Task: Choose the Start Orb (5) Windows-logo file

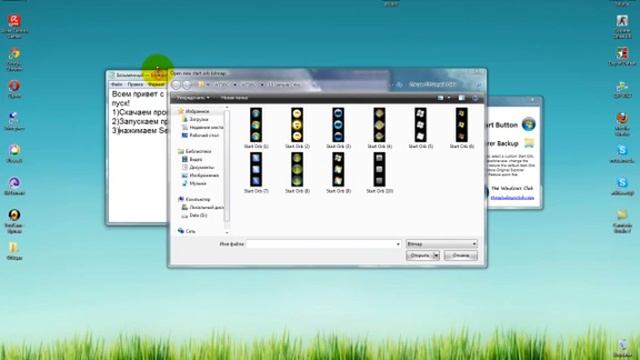Action: pyautogui.click(x=421, y=125)
